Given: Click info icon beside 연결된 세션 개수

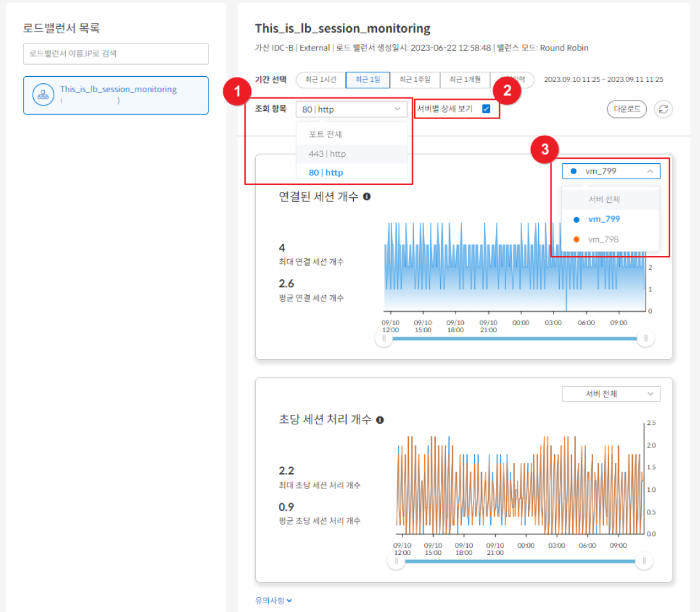Looking at the screenshot, I should coord(367,197).
